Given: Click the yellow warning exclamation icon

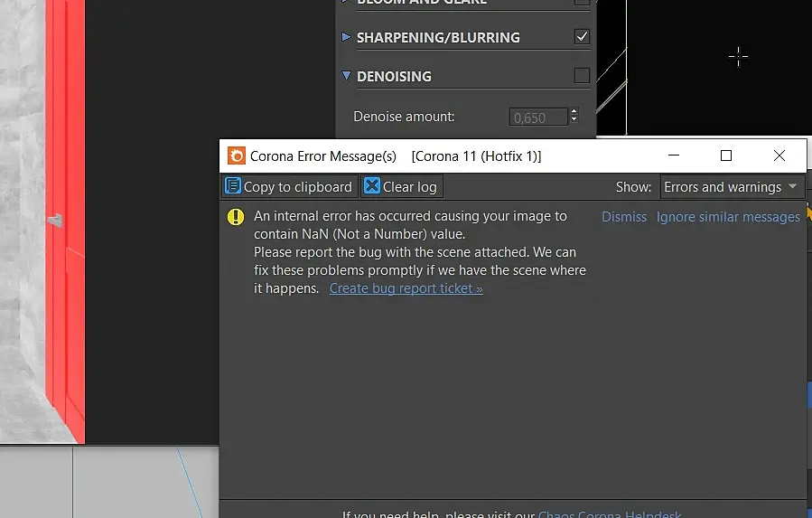Looking at the screenshot, I should point(236,217).
